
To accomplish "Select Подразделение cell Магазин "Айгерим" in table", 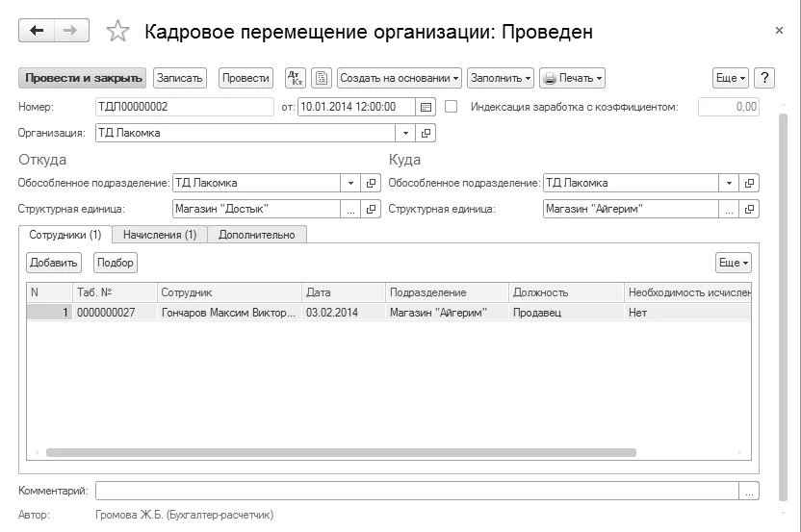I will [x=447, y=313].
